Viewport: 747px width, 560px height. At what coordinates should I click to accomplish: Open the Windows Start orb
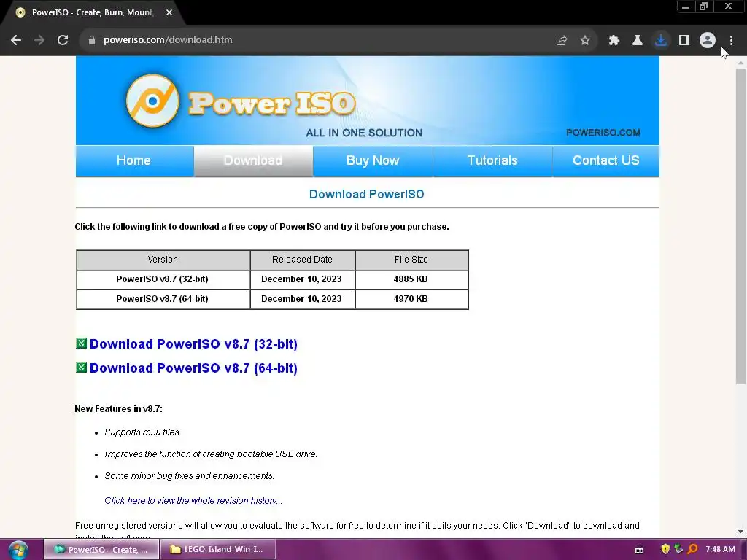point(18,550)
